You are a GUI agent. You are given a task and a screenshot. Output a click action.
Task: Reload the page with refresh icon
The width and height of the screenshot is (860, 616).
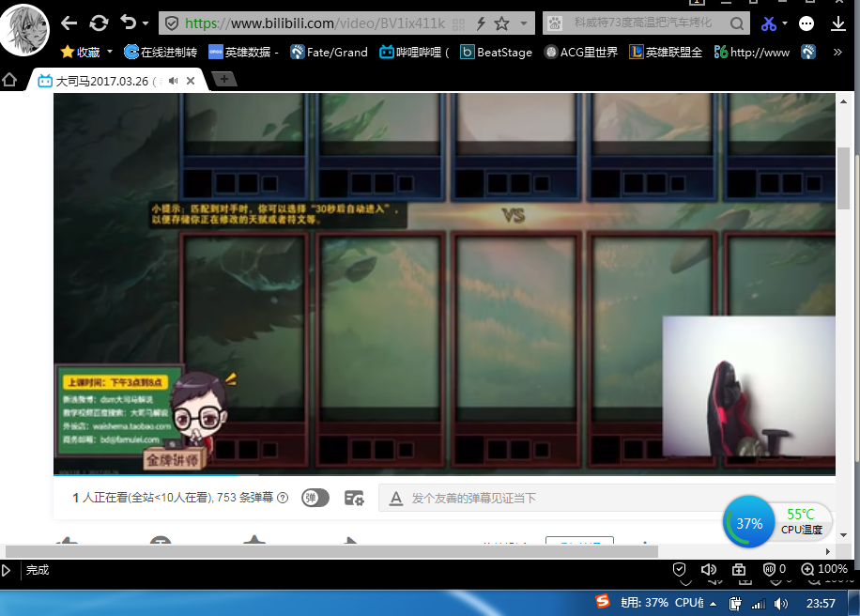[99, 23]
